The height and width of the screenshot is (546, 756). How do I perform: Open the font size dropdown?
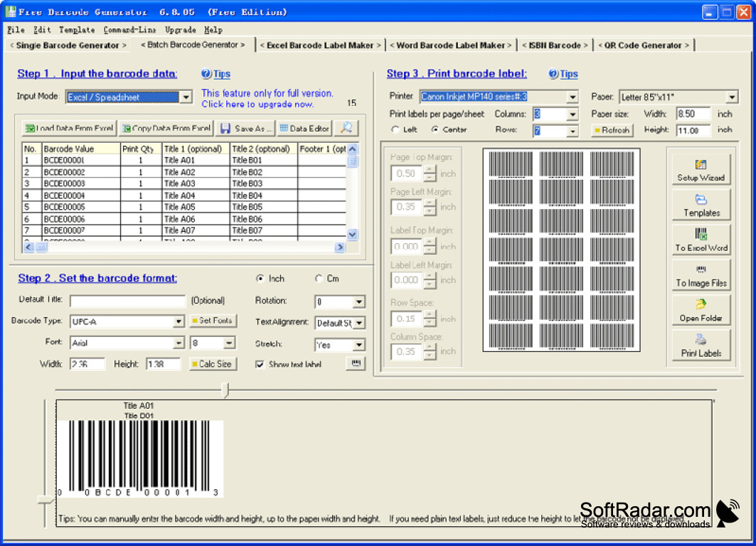[229, 343]
